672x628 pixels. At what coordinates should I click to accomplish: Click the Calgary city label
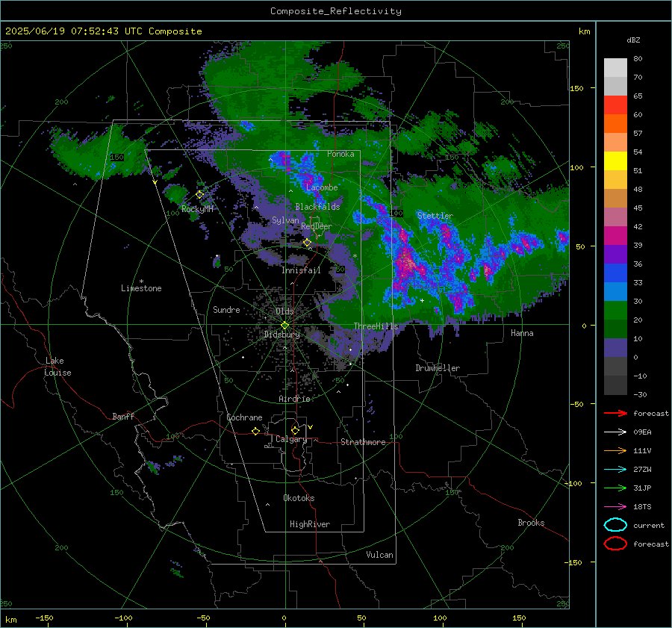point(291,439)
